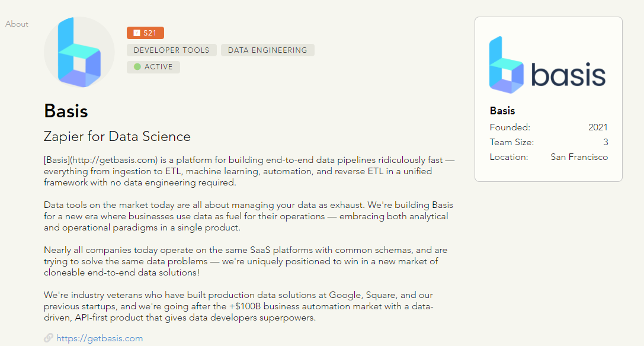Click the Founded label in the card
This screenshot has height=346, width=644.
510,127
